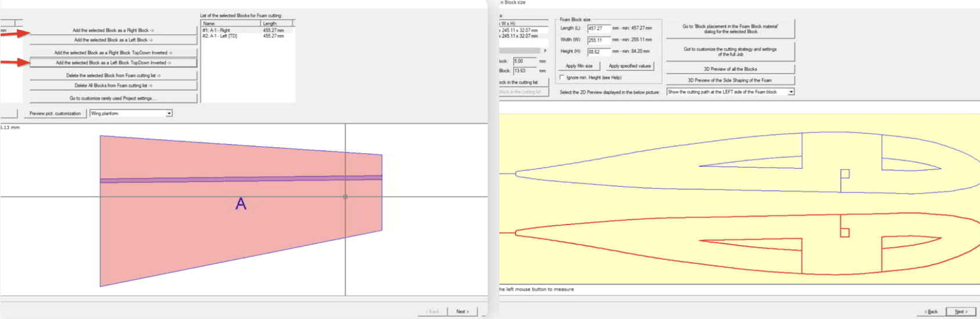Go to customize cutting strategy and settings

(730, 52)
